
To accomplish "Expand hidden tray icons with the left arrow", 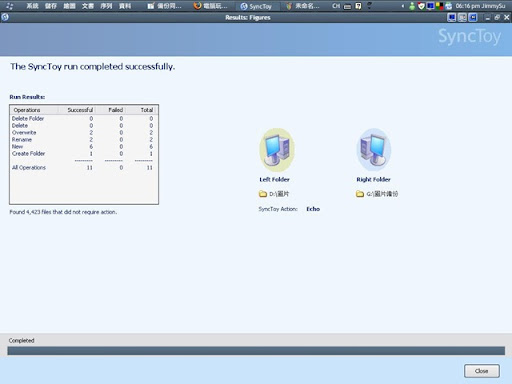I will [403, 6].
